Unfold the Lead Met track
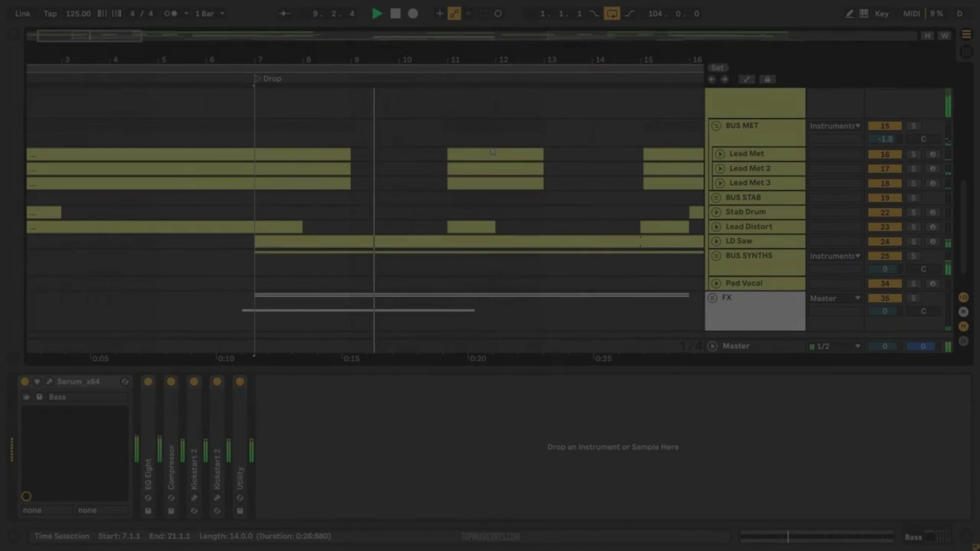This screenshot has height=551, width=980. [720, 154]
